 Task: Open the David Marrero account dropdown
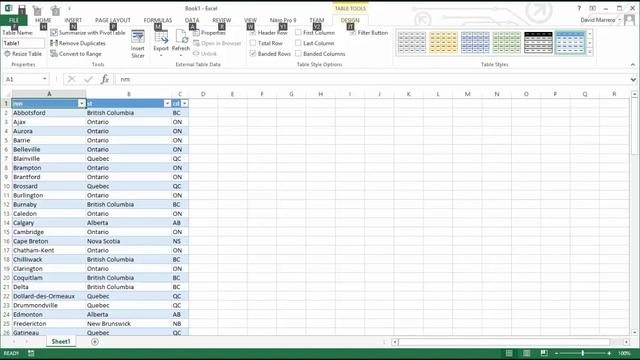(620, 20)
